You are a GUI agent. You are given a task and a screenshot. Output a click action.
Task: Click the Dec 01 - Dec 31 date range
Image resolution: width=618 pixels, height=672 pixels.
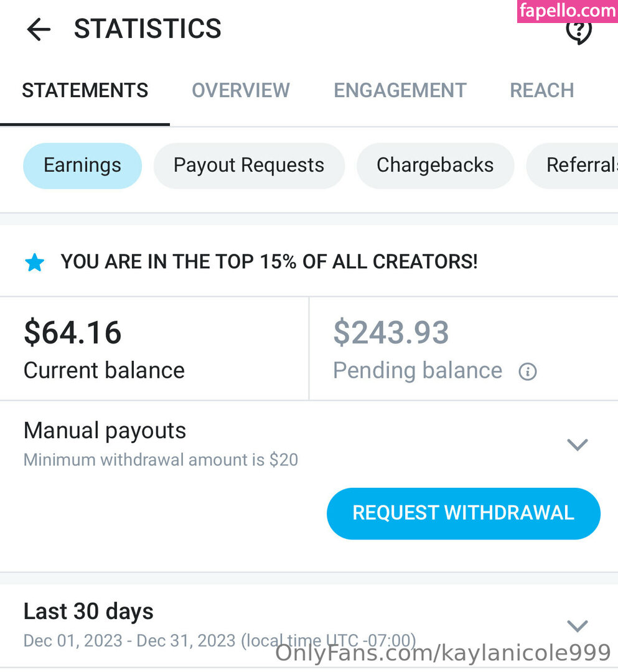(x=129, y=640)
